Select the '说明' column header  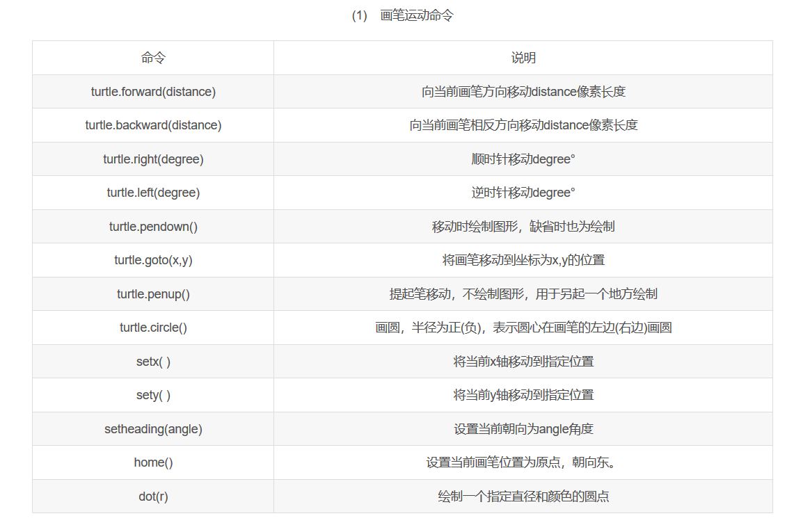(523, 58)
